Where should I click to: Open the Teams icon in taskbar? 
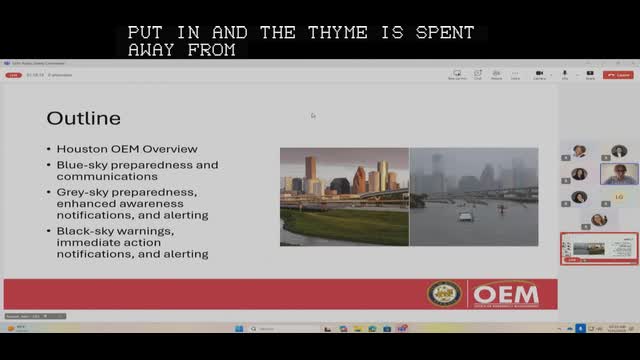[x=402, y=329]
